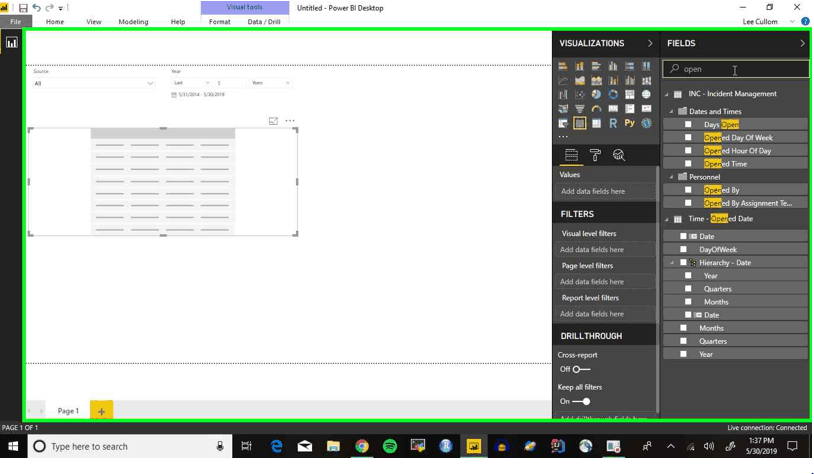Choose the Funnel visualization
This screenshot has width=814, height=474.
[x=579, y=109]
